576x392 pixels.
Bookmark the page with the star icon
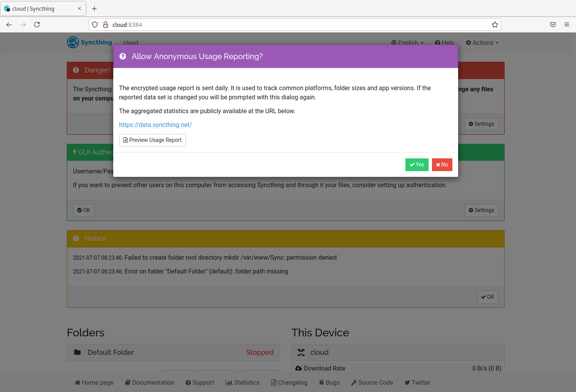(x=495, y=24)
